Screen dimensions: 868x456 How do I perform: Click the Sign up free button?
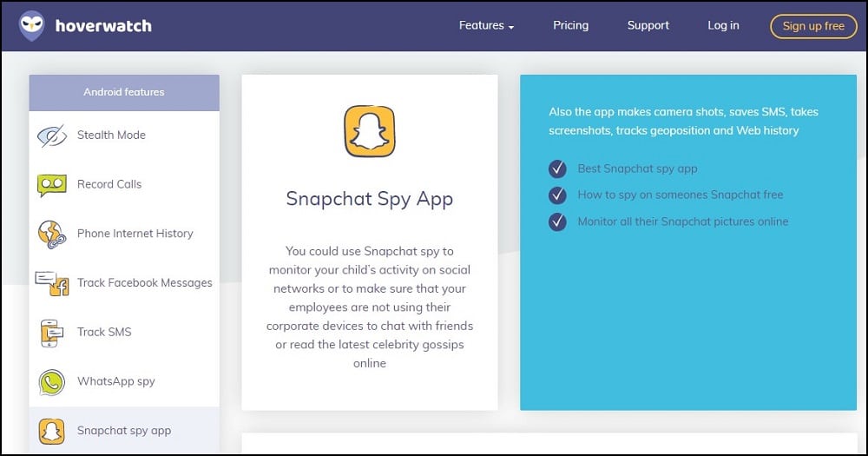[x=814, y=26]
